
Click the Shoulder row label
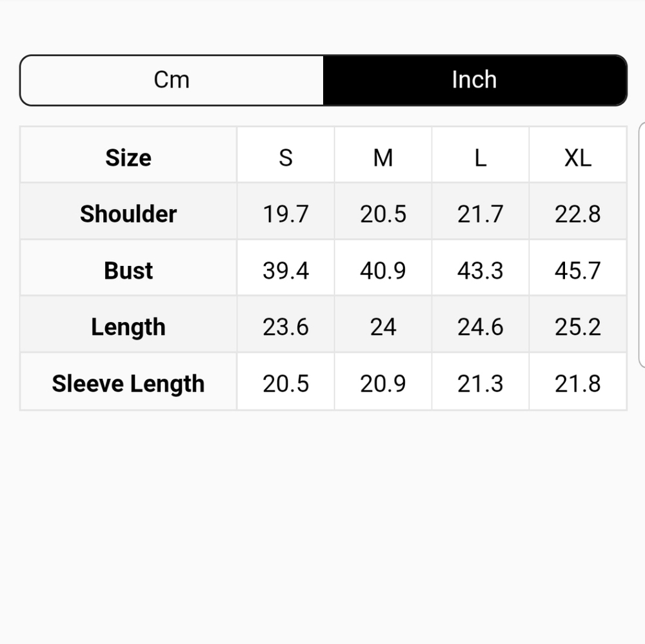128,214
